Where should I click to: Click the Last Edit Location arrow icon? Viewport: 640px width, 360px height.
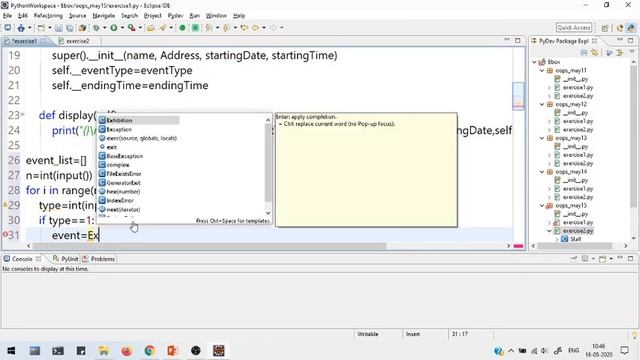tap(244, 28)
